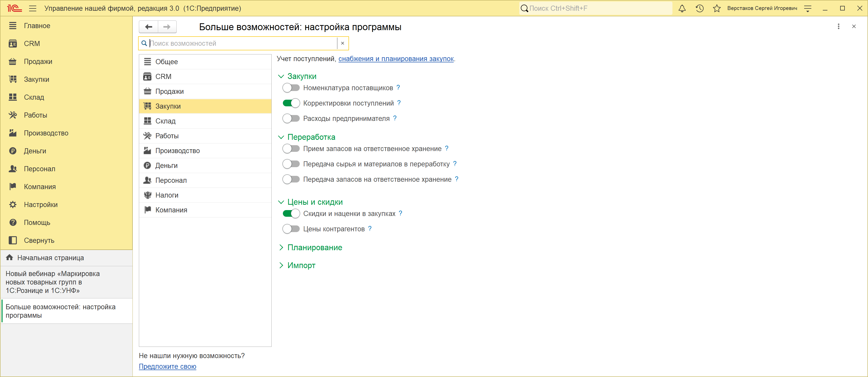Open the hamburger service menu in the title bar
This screenshot has height=377, width=868.
[33, 8]
